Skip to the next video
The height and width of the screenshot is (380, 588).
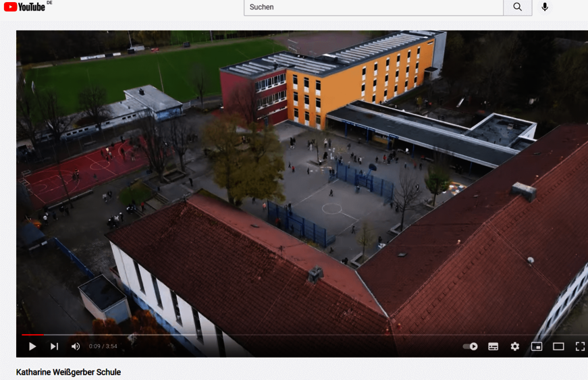pyautogui.click(x=55, y=346)
